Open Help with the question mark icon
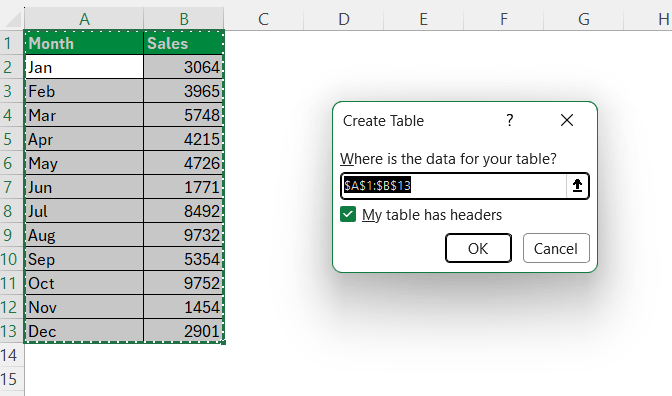 pyautogui.click(x=510, y=120)
